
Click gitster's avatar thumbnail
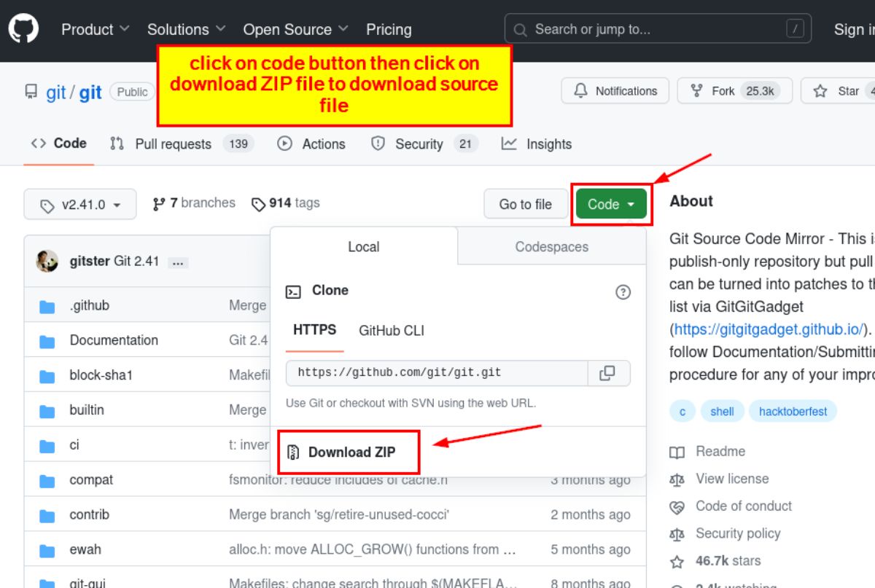(x=47, y=261)
